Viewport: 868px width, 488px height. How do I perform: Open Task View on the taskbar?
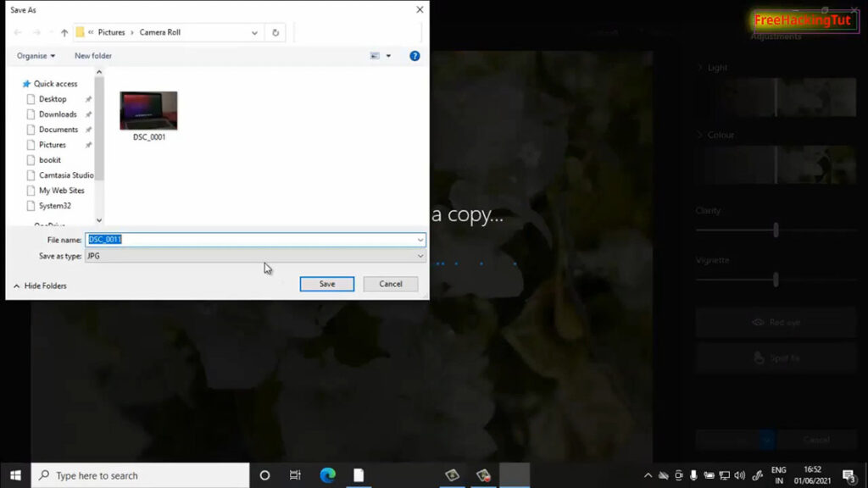(295, 475)
